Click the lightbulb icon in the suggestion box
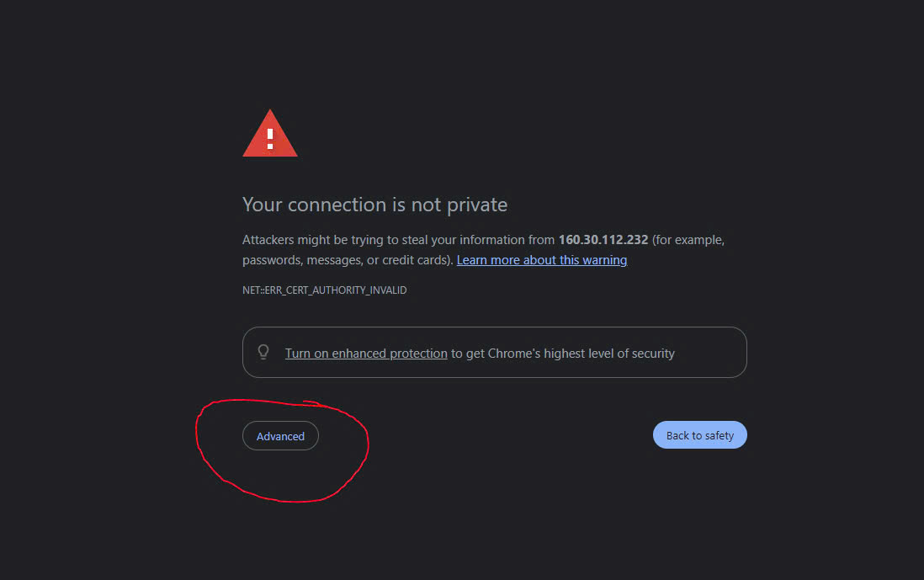This screenshot has height=580, width=924. click(x=263, y=352)
